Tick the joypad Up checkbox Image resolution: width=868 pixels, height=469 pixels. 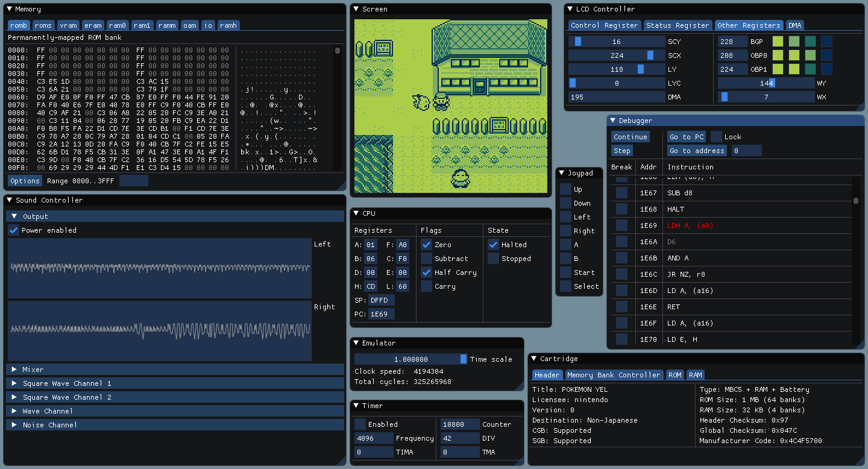tap(565, 189)
